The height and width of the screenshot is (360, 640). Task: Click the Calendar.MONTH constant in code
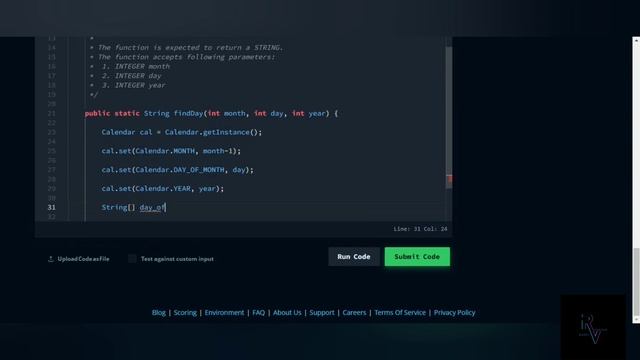pos(165,151)
